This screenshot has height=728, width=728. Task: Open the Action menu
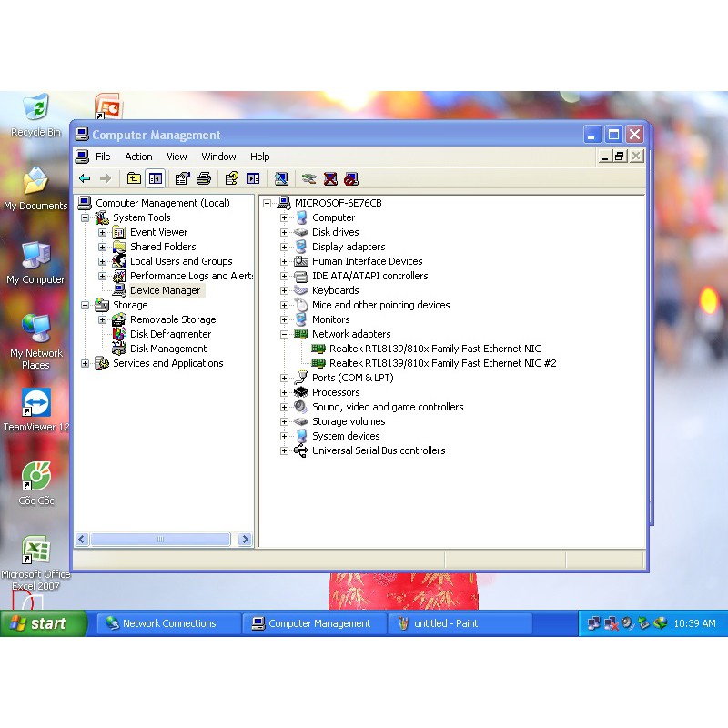(x=138, y=157)
